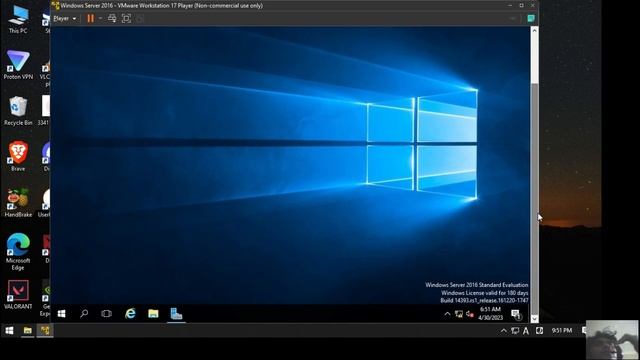
Task: Select the Proton VPN desktop shortcut
Action: pyautogui.click(x=18, y=64)
